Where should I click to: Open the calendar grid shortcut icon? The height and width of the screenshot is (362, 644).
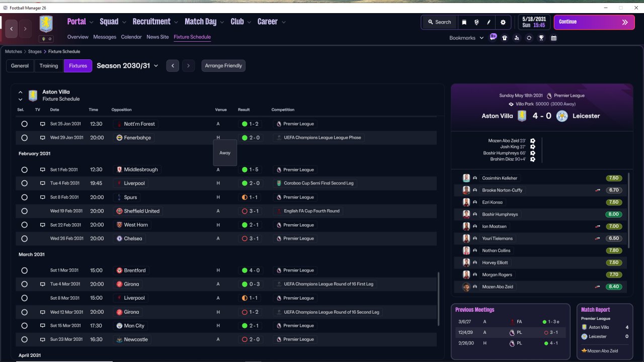[x=554, y=38]
